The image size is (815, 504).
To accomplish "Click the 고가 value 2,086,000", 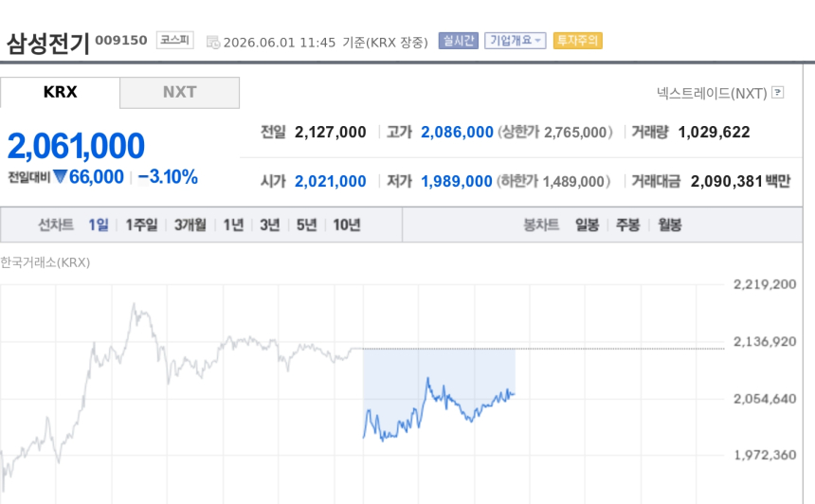I will 457,133.
